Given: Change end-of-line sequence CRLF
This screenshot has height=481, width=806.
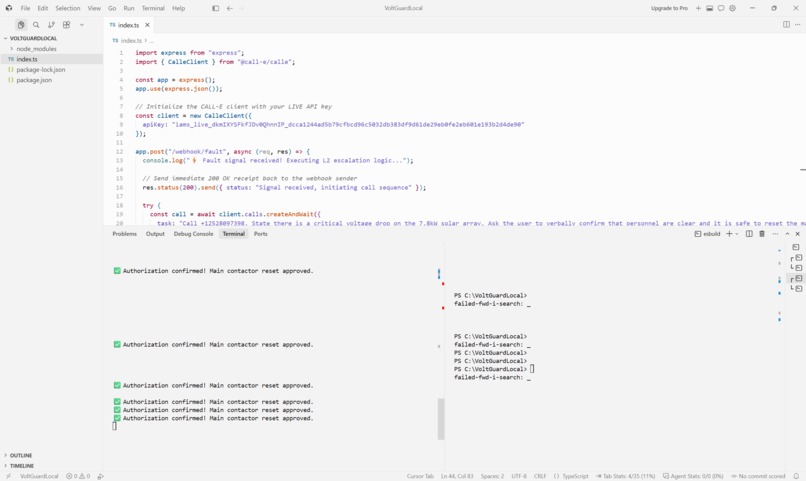Looking at the screenshot, I should point(540,476).
